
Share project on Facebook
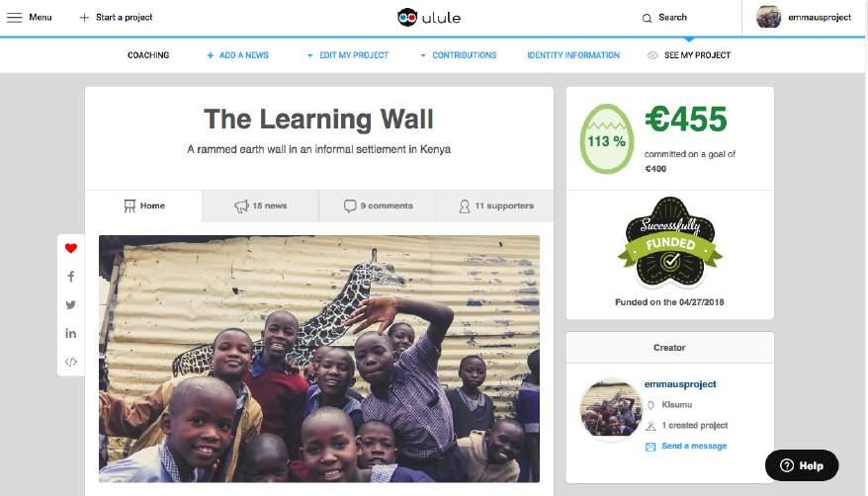point(71,277)
